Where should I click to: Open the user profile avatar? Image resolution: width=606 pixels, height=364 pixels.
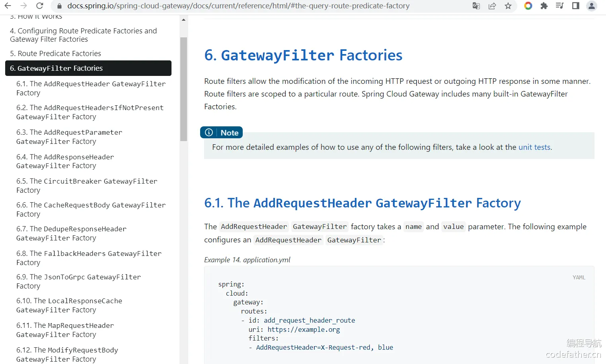(x=592, y=6)
